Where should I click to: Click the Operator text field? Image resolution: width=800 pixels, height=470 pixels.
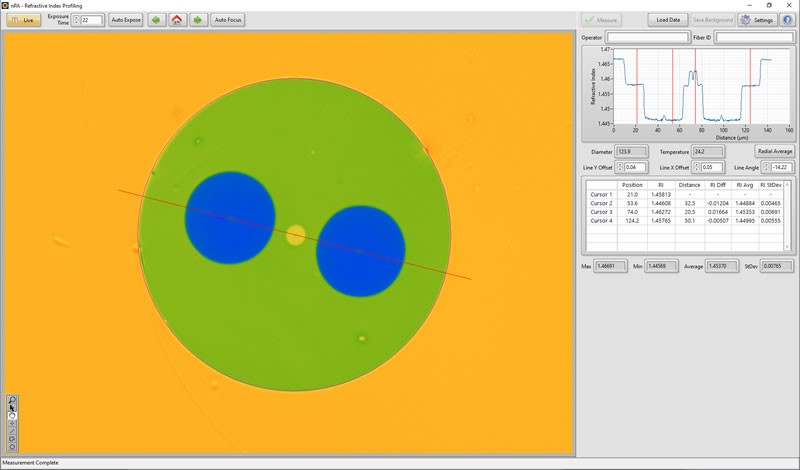[647, 37]
